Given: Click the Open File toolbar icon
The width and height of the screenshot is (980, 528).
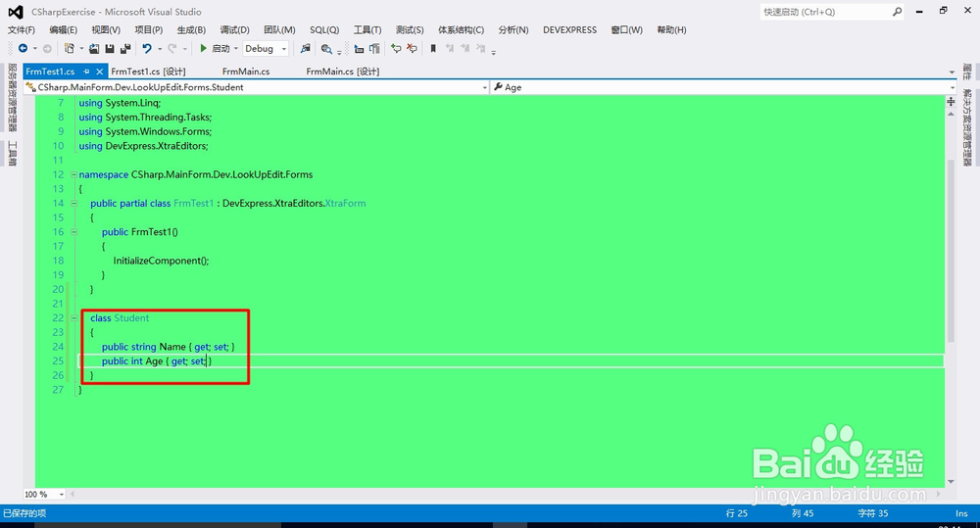Looking at the screenshot, I should pos(94,48).
